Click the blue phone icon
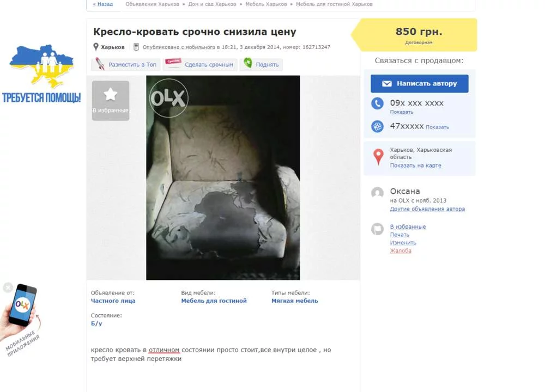Viewport: 545px width, 392px height. pos(377,103)
